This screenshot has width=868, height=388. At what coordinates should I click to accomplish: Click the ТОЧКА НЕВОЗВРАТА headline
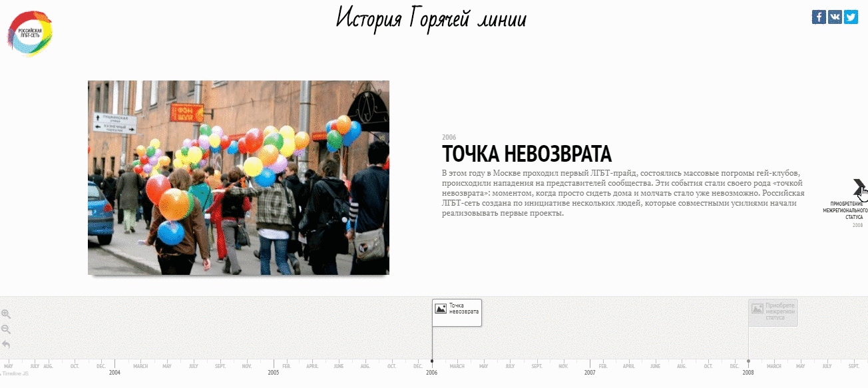(527, 154)
